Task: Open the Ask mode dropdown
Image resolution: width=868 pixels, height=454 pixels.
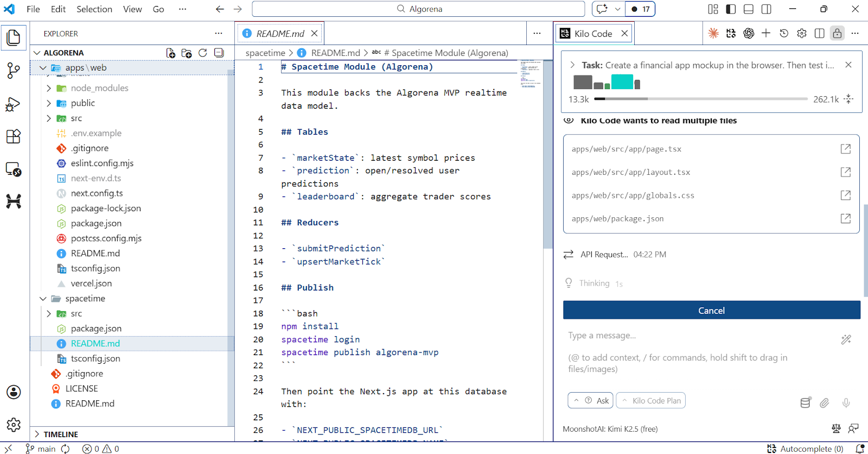Action: tap(590, 401)
